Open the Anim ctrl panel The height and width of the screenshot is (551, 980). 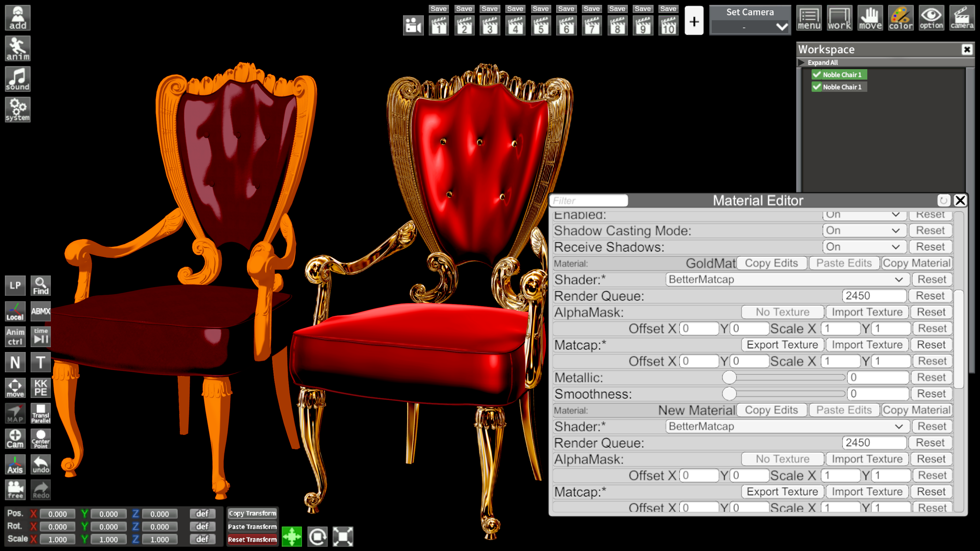15,337
